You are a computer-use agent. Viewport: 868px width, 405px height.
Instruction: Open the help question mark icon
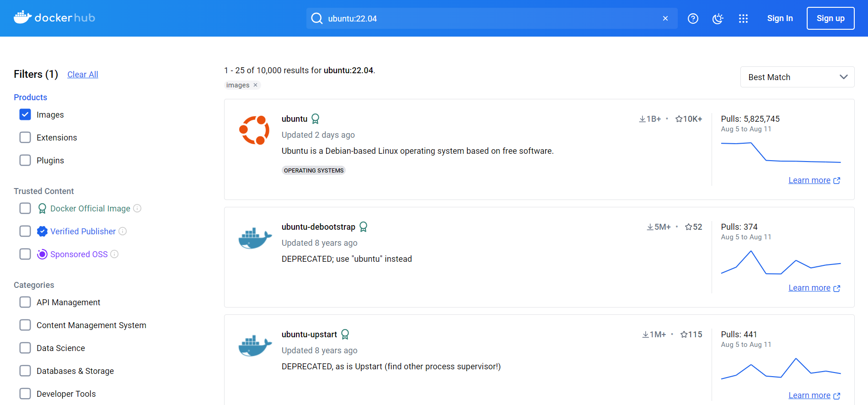(x=693, y=18)
